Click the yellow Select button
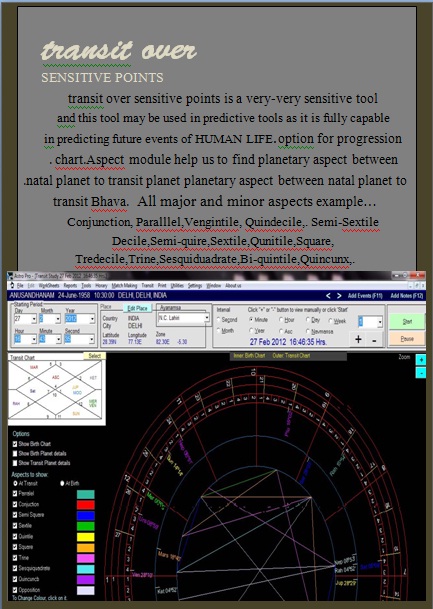Viewport: 433px width, 609px height. pyautogui.click(x=94, y=356)
